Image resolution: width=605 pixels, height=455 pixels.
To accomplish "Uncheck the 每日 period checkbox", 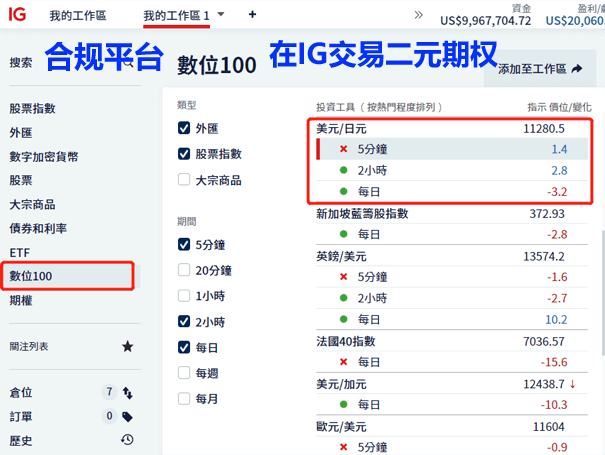I will 184,347.
